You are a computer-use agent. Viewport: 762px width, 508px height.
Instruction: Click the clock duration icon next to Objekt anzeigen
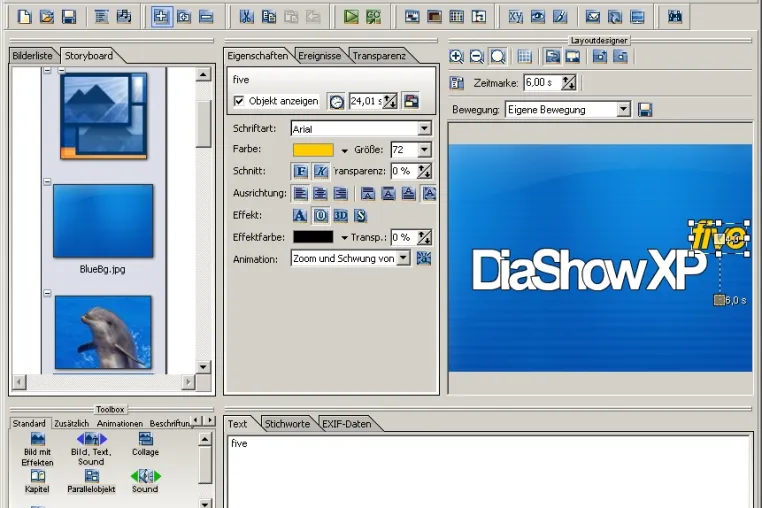click(x=336, y=101)
